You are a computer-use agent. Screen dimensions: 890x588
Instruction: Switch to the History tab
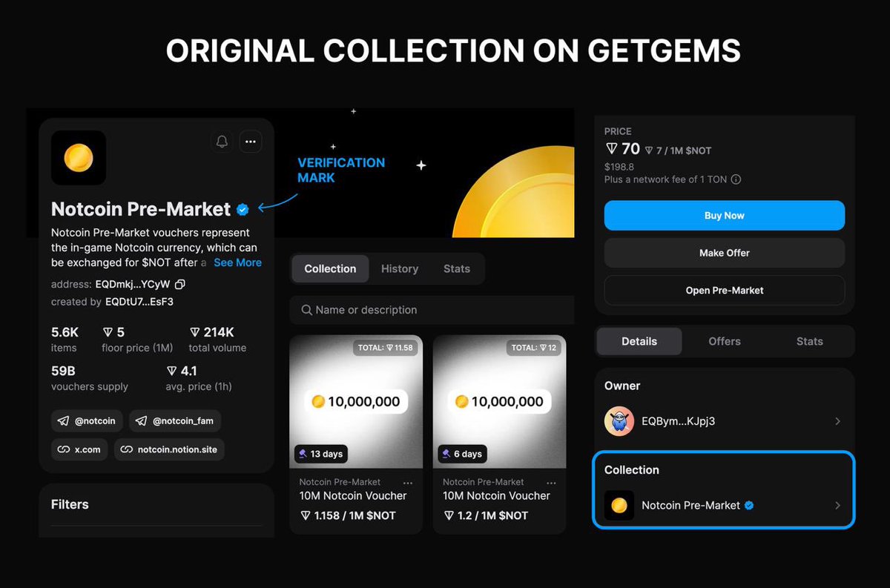click(x=400, y=268)
